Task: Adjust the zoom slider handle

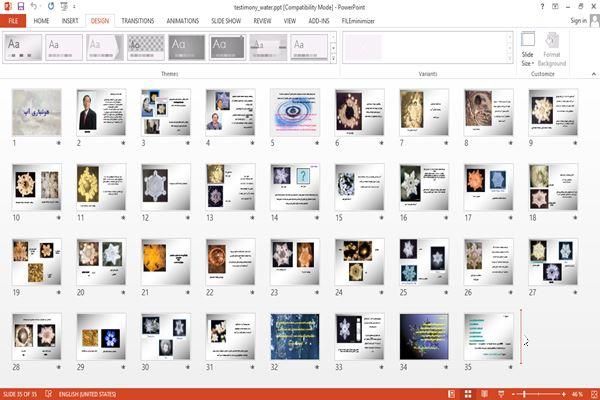Action: point(524,394)
